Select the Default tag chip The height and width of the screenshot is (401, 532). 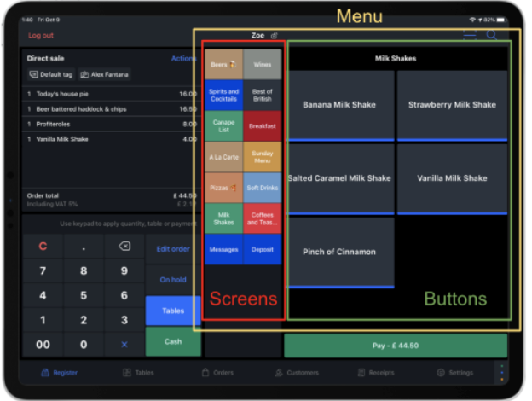tap(52, 75)
